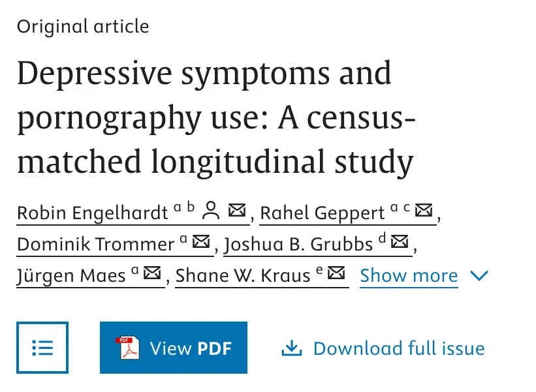This screenshot has width=536, height=392.
Task: Click the red PDF file icon
Action: point(127,348)
